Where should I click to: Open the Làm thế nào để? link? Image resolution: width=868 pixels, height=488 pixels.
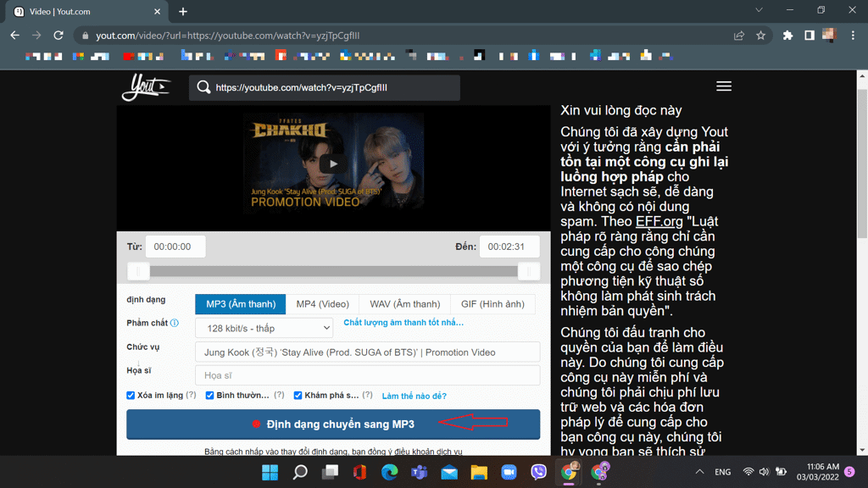[414, 396]
